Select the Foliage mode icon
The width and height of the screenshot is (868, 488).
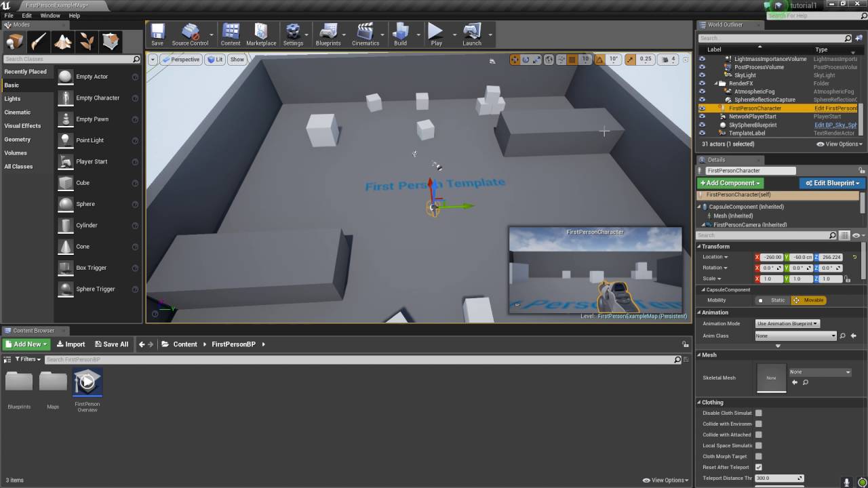[87, 42]
